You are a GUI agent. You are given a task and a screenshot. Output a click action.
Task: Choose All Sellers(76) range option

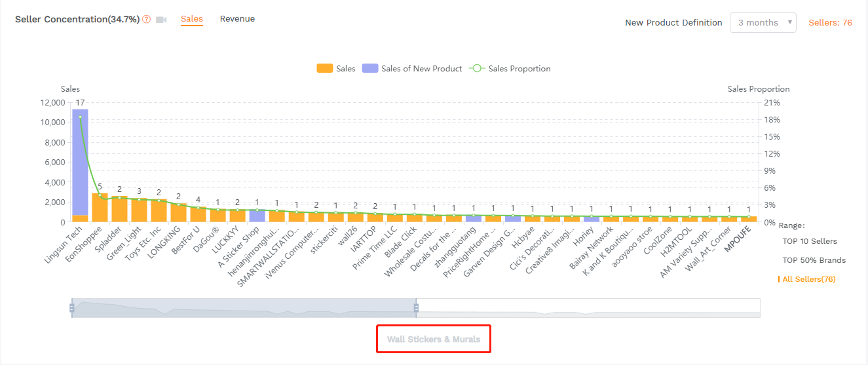coord(808,279)
